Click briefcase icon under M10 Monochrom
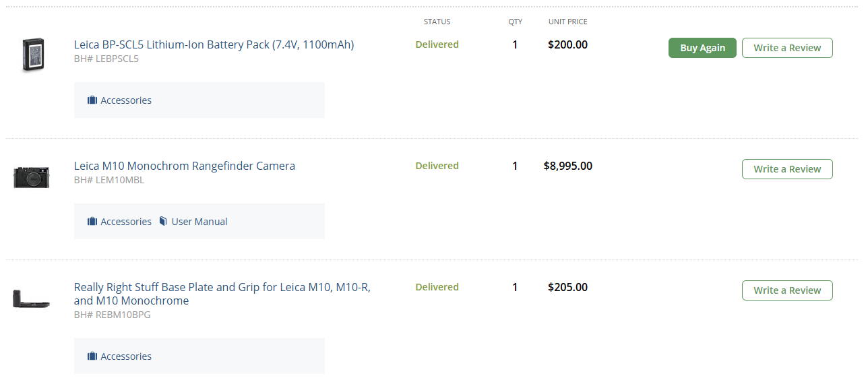 (92, 222)
